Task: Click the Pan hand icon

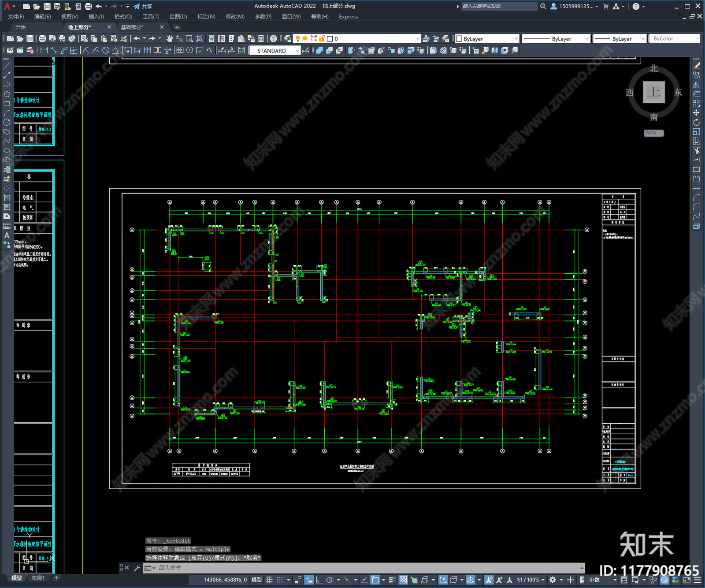Action: coord(170,39)
